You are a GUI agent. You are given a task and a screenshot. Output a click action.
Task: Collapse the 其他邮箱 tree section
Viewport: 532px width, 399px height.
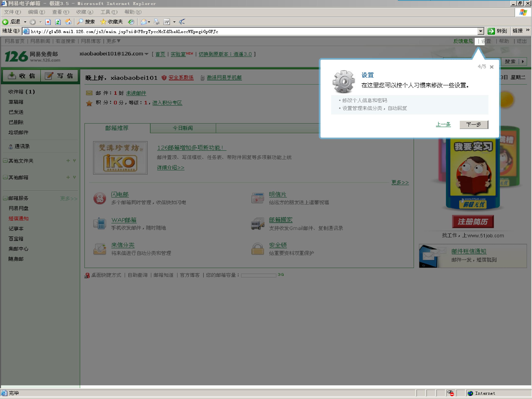[5, 177]
